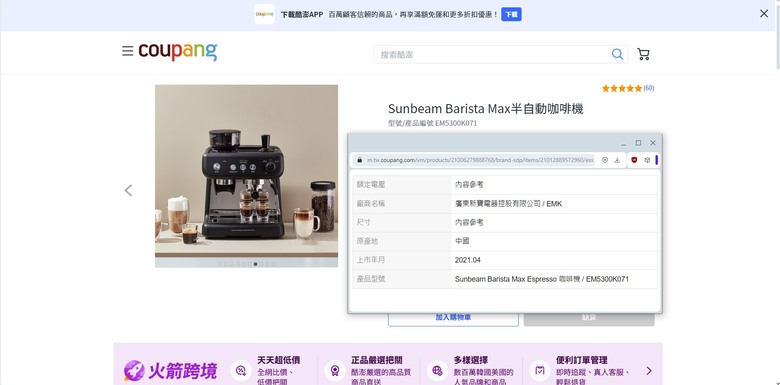Click the 廣東新寶電器控股有限公司 / EMK cell
Viewport: 780px width, 385px height.
[554, 204]
